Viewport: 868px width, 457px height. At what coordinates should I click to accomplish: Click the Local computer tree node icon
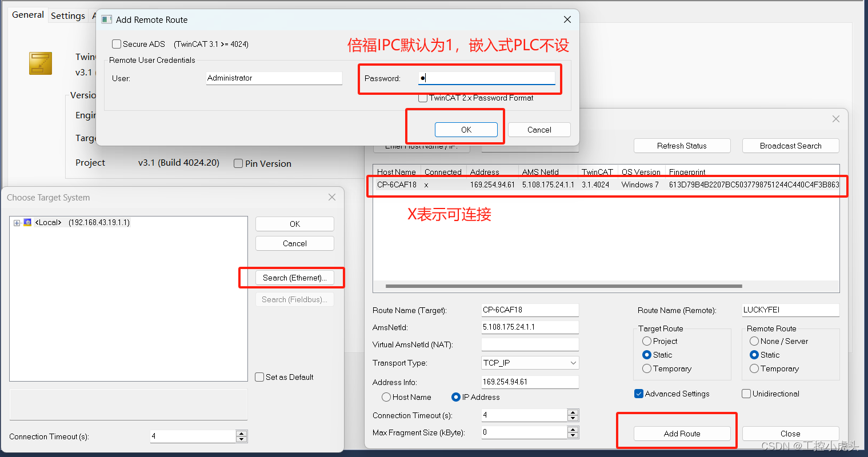coord(27,222)
